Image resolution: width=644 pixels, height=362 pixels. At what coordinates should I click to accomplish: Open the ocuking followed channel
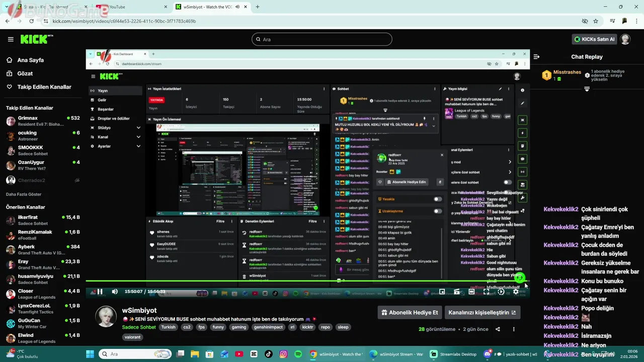42,136
